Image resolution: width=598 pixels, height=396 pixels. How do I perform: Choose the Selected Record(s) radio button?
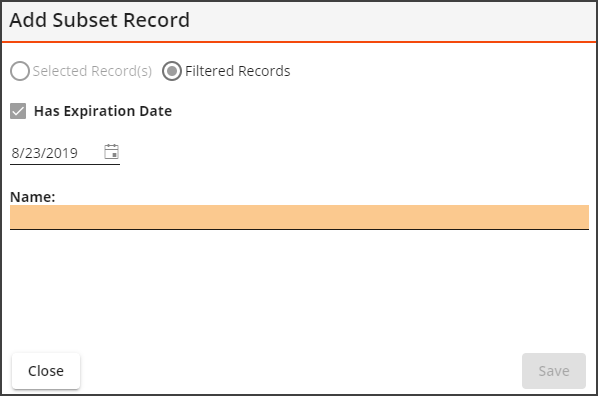pyautogui.click(x=20, y=71)
